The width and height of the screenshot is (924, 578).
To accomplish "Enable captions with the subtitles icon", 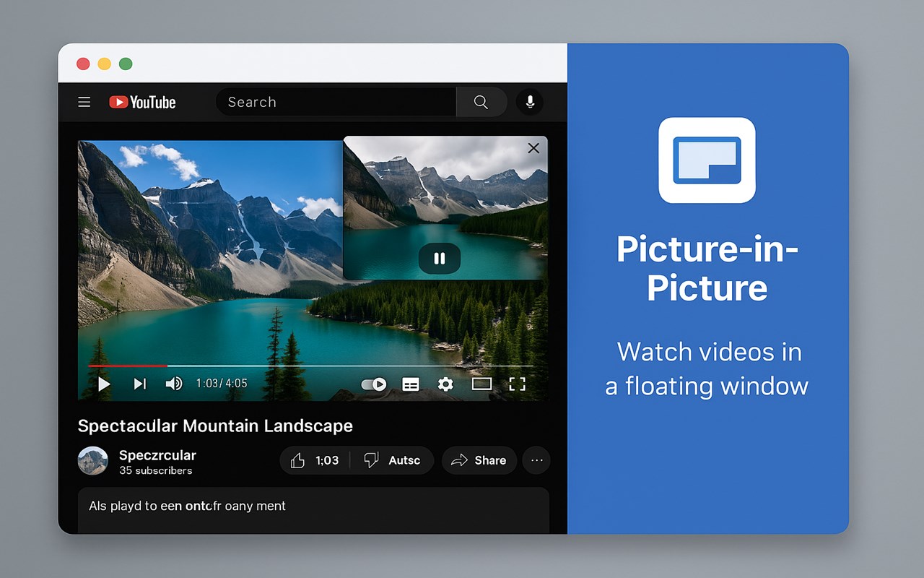I will point(411,384).
